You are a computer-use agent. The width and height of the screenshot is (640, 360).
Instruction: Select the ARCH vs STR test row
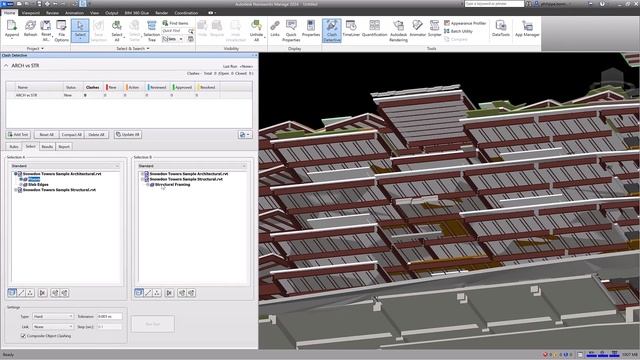pos(129,95)
